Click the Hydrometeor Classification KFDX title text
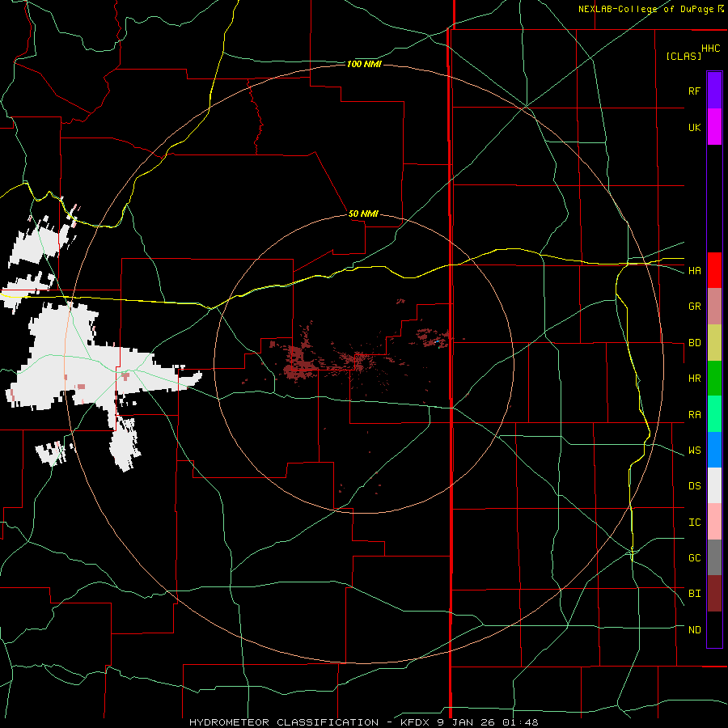Screen dimensions: 728x728 [x=363, y=722]
